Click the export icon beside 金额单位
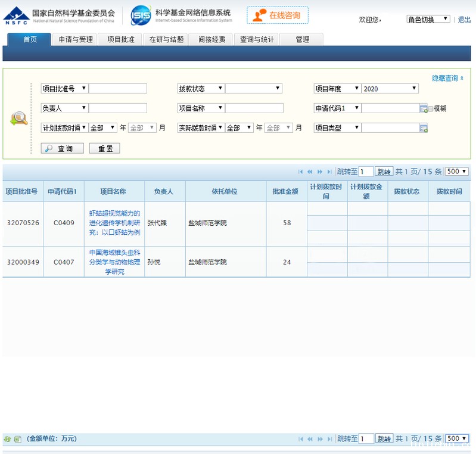The height and width of the screenshot is (454, 476). (17, 439)
